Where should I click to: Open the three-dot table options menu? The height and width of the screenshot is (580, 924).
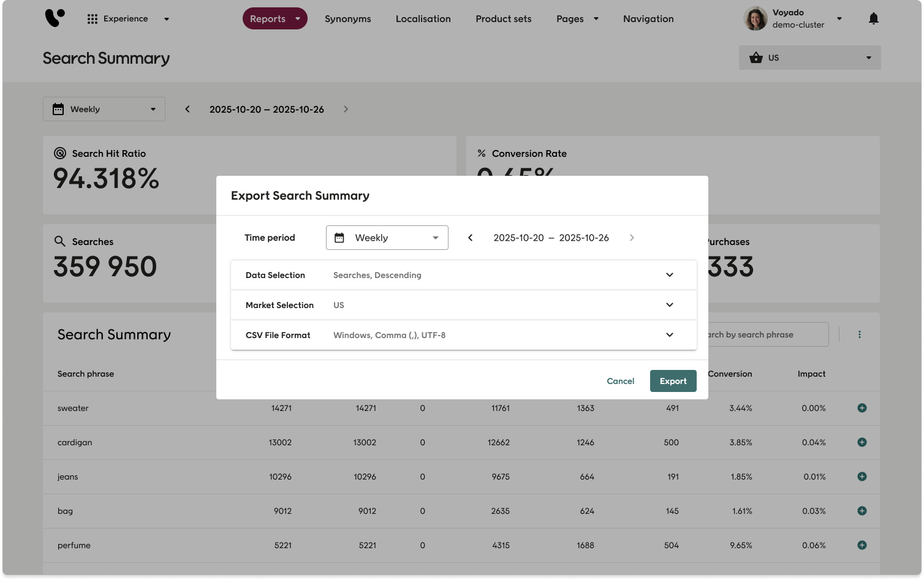tap(859, 334)
